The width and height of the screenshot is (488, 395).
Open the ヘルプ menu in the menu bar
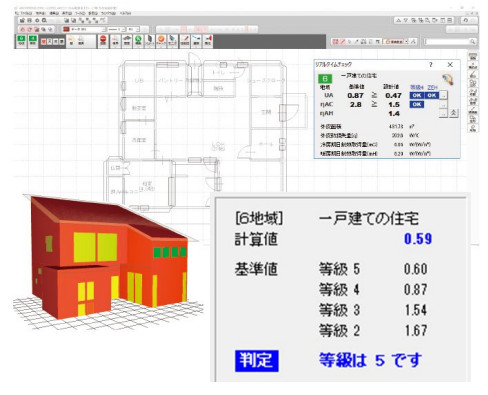125,14
